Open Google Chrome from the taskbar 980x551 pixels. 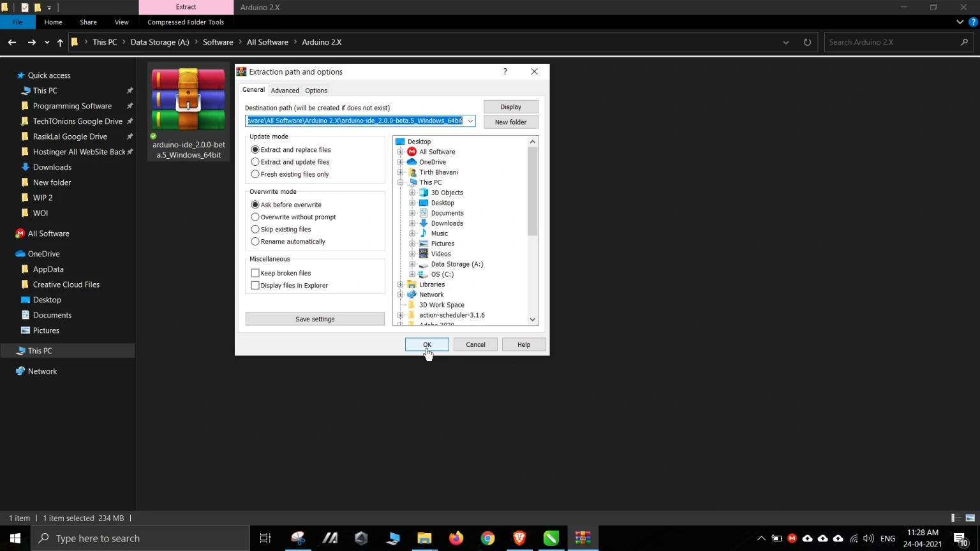pyautogui.click(x=487, y=538)
